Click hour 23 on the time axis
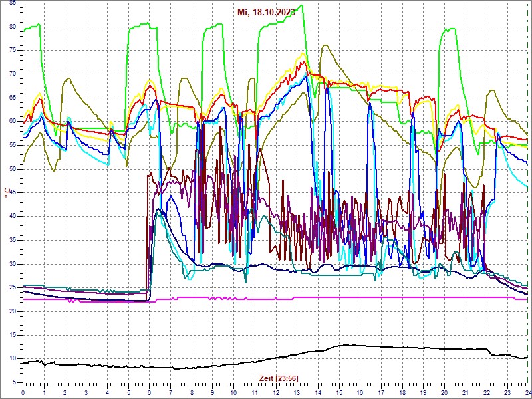532x399 pixels. 507,392
